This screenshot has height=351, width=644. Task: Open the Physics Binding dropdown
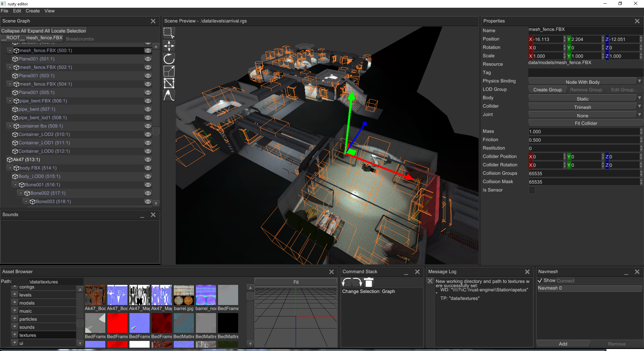pyautogui.click(x=585, y=82)
